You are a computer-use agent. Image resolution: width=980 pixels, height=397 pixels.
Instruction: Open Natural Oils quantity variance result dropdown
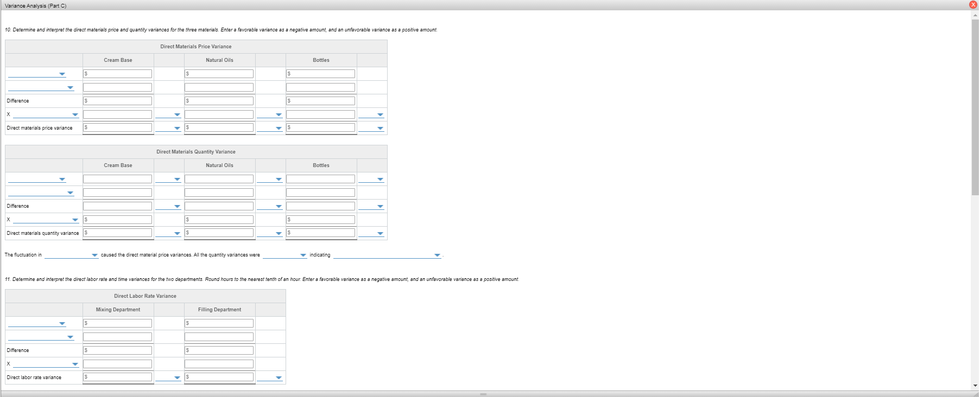click(270, 234)
